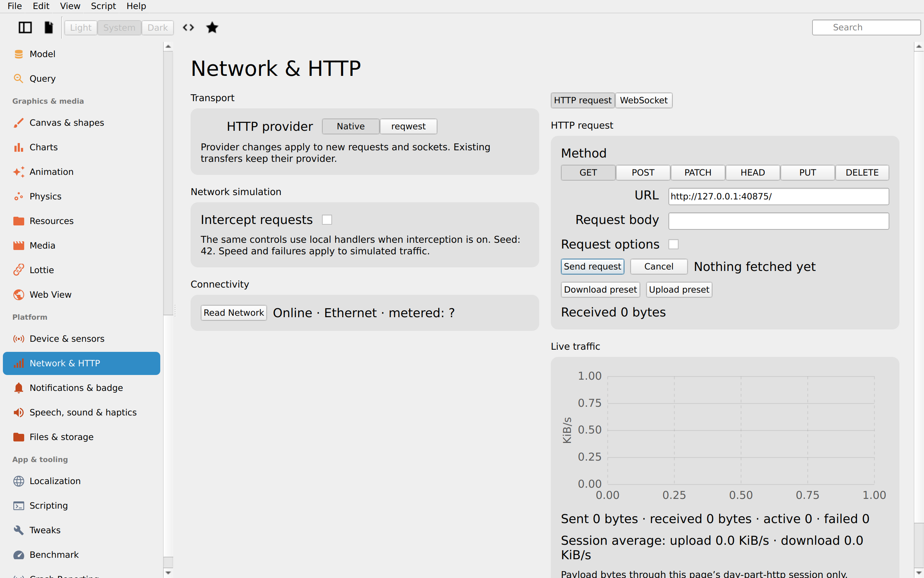Focus the Search field
Viewport: 924px width, 578px height.
(866, 27)
